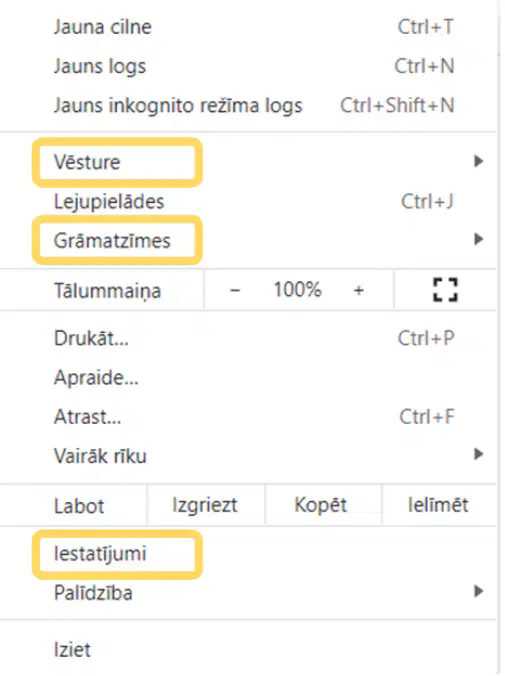Click the fullscreen icon next to zoom
This screenshot has width=505, height=676.
coord(445,290)
